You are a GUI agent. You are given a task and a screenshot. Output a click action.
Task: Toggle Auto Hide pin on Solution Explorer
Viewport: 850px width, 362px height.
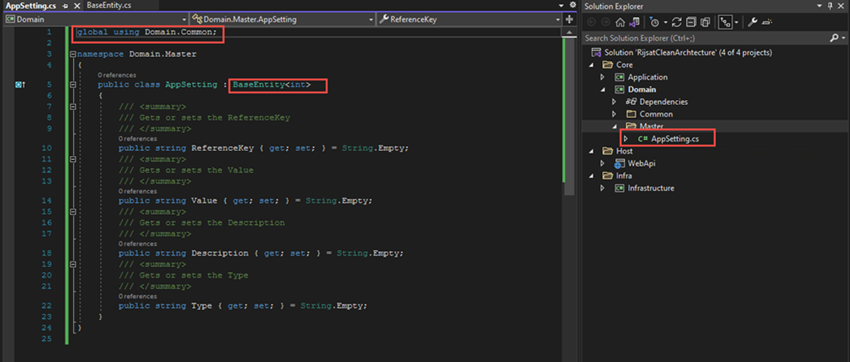(830, 6)
